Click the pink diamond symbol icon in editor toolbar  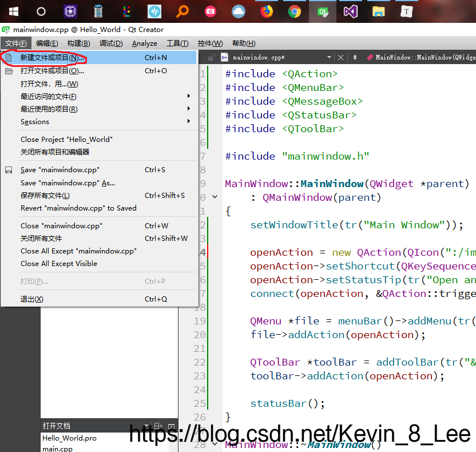click(x=370, y=57)
